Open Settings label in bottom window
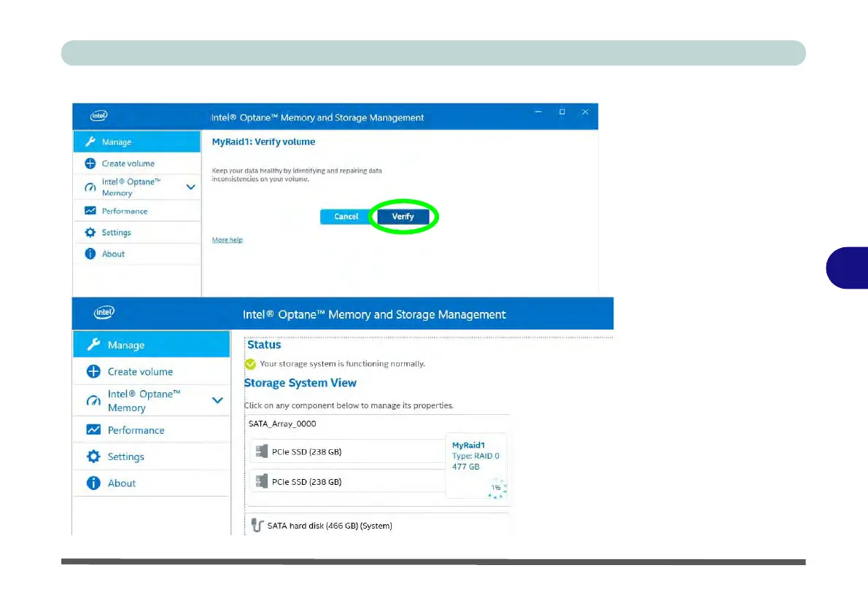 pyautogui.click(x=125, y=456)
